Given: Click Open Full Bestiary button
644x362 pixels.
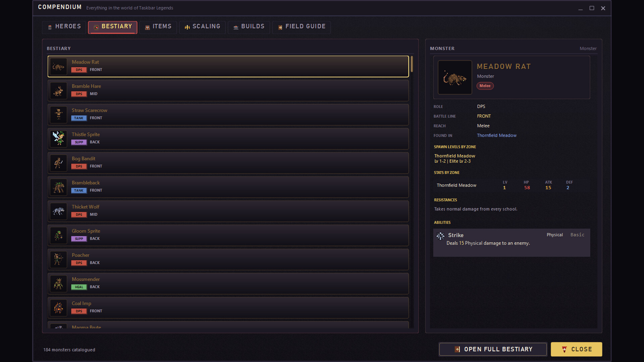Looking at the screenshot, I should click(493, 349).
